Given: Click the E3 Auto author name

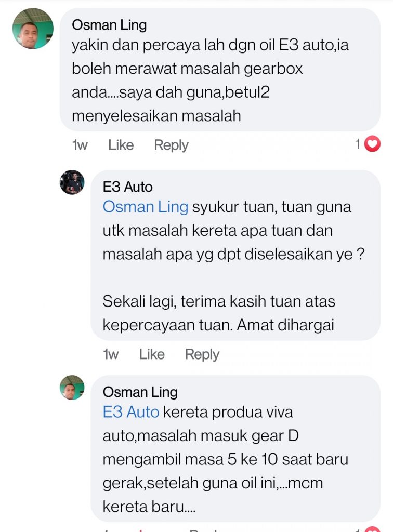Looking at the screenshot, I should click(128, 187).
